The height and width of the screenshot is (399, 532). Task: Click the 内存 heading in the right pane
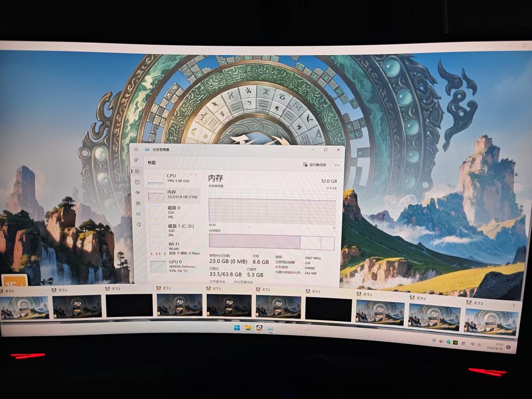216,178
